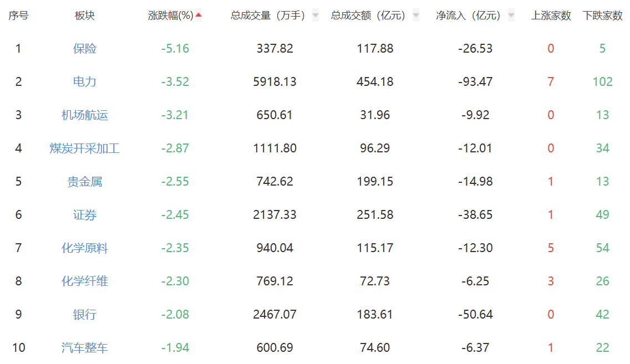Click the 总成交量（万手）column header
630x364 pixels.
click(x=268, y=16)
